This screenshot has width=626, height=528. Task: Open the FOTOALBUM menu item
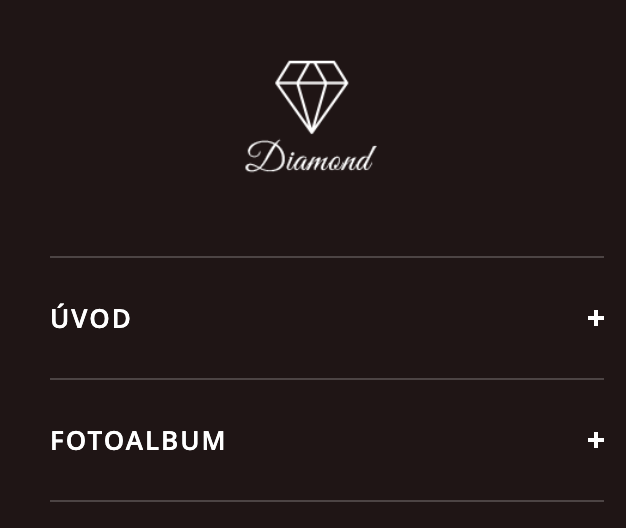click(138, 441)
